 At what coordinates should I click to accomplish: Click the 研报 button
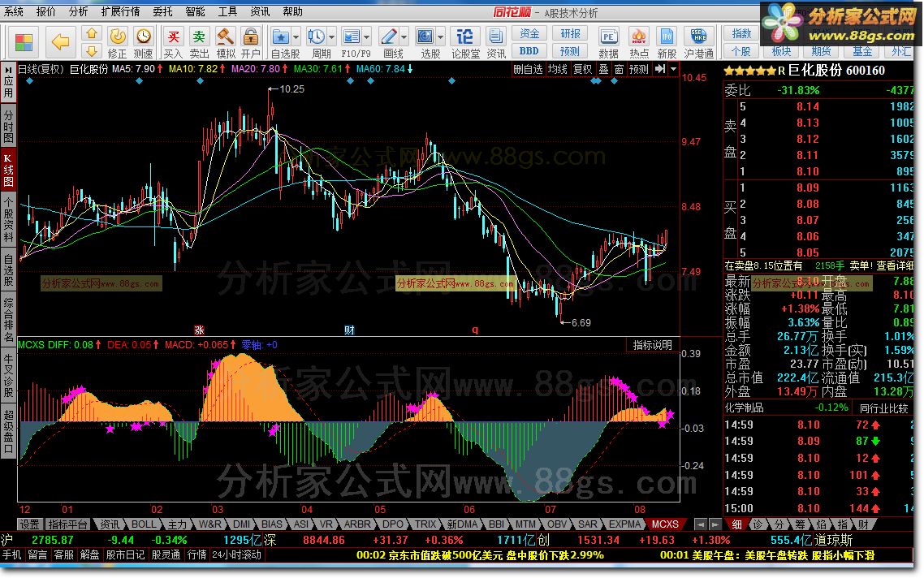pos(570,33)
